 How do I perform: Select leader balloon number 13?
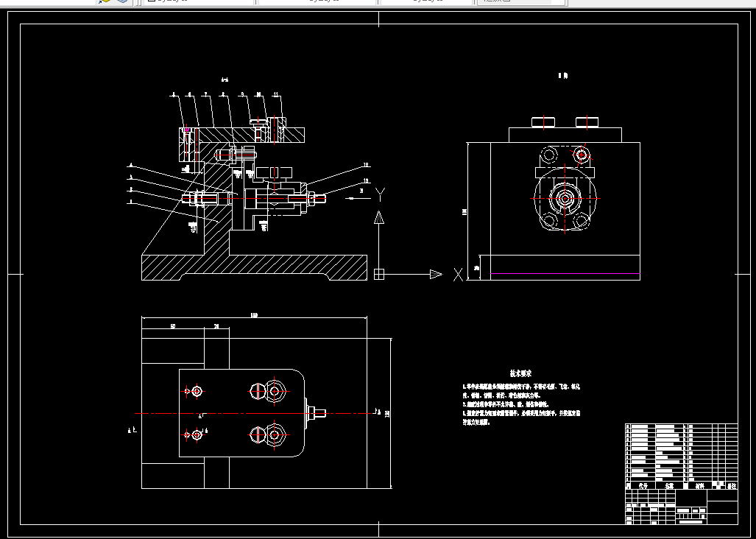coord(366,181)
